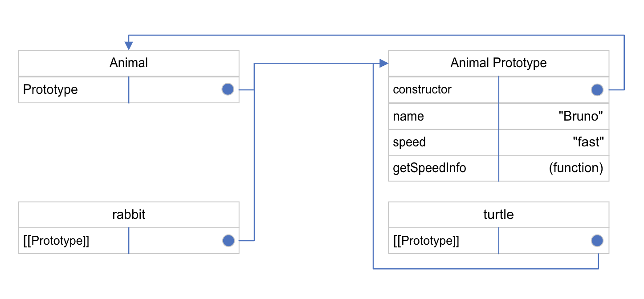Click the blue dot in turtle's [[Prototype]] row

[x=597, y=241]
